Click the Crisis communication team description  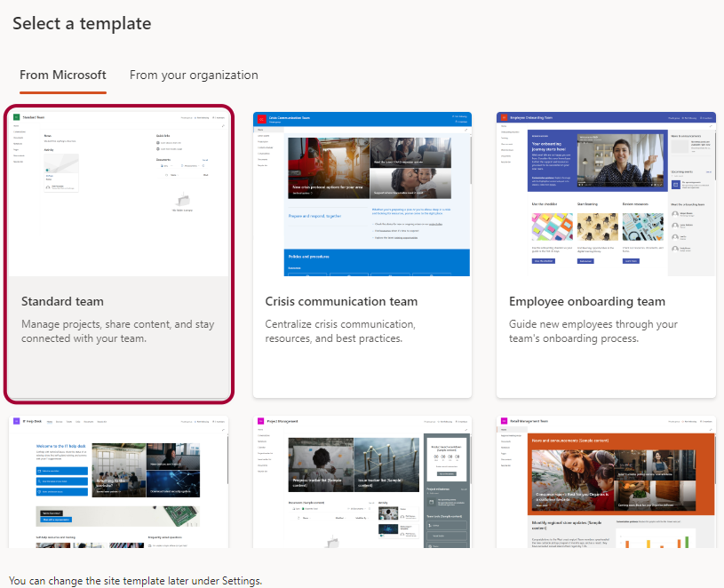tap(340, 331)
